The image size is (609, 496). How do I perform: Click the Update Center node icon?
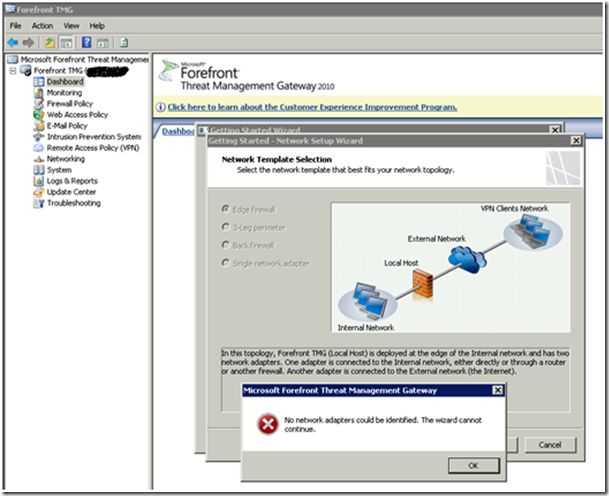tap(39, 192)
